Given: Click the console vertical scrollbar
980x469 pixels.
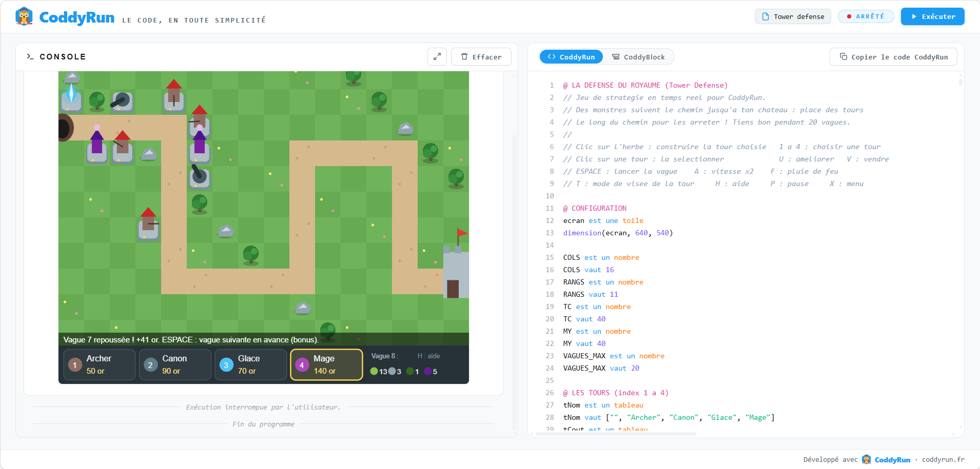Looking at the screenshot, I should point(514,282).
